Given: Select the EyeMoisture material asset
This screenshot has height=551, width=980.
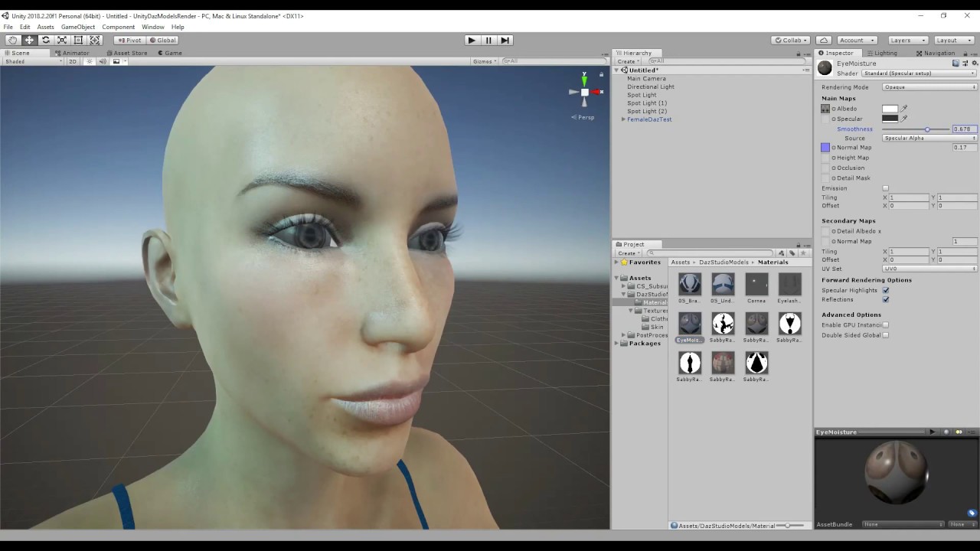Looking at the screenshot, I should click(690, 328).
